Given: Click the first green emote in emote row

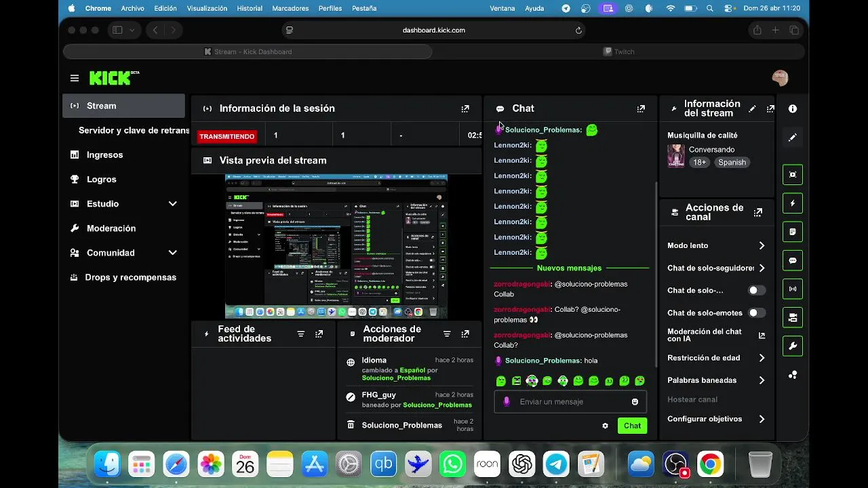Looking at the screenshot, I should pyautogui.click(x=501, y=381).
